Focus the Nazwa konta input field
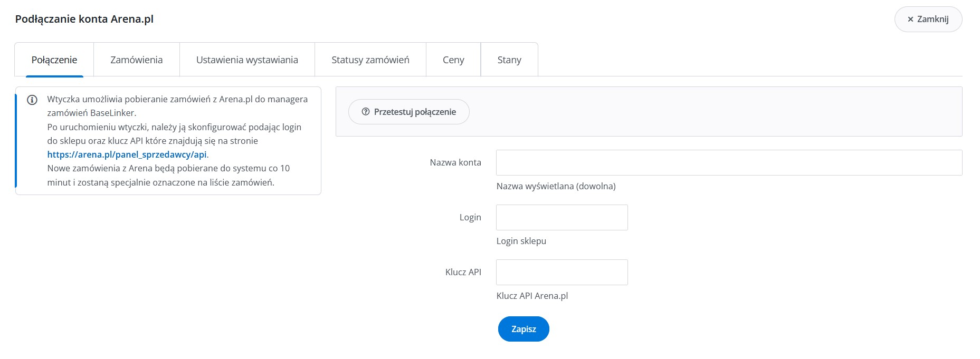The height and width of the screenshot is (359, 980). pyautogui.click(x=729, y=162)
